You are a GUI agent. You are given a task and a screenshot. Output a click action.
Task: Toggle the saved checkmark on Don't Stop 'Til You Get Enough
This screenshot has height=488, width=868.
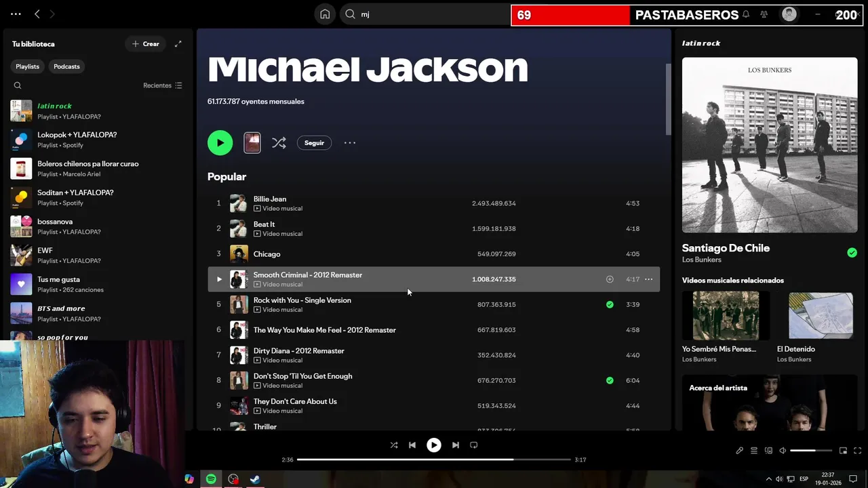(610, 380)
